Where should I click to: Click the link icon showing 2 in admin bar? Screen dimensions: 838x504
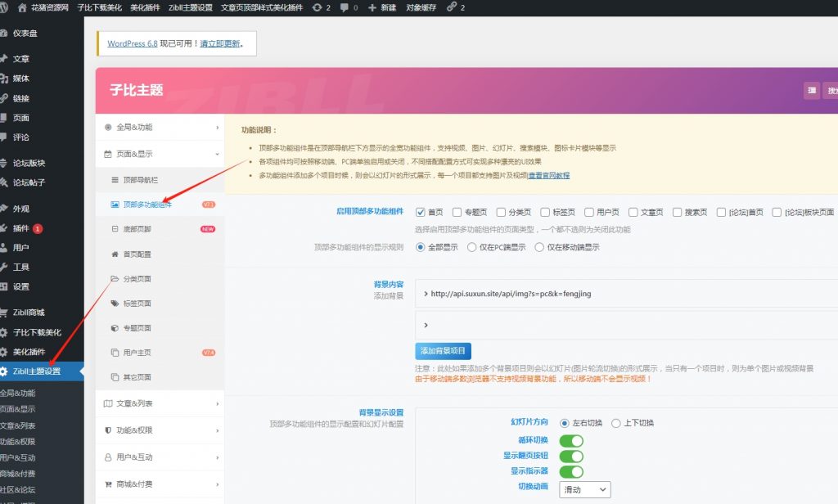click(x=452, y=7)
